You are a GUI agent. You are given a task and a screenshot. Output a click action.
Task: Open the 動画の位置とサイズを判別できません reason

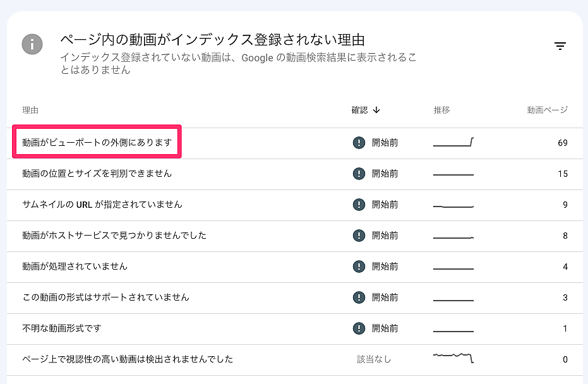(97, 174)
